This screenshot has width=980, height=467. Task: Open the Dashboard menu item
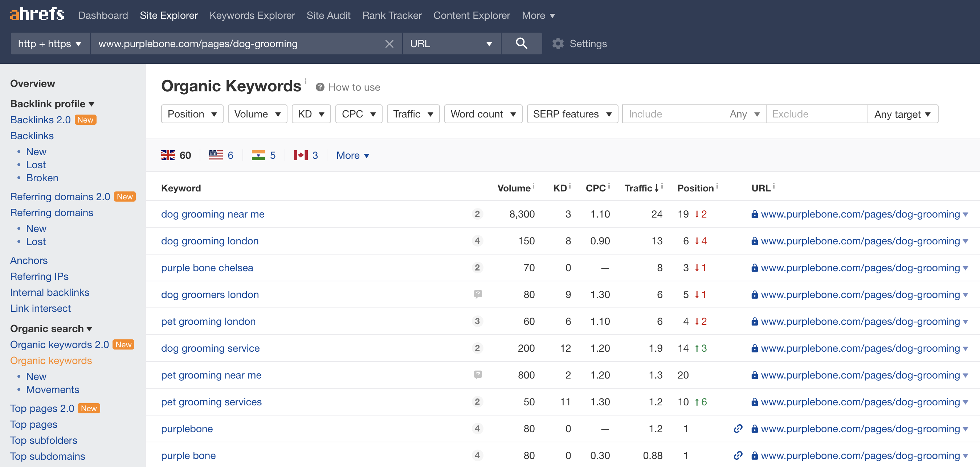(103, 15)
